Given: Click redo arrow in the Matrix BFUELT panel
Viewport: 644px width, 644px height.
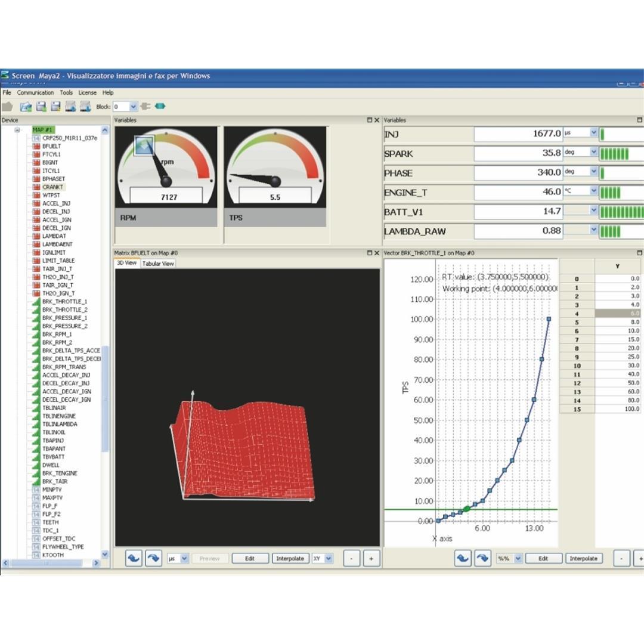Looking at the screenshot, I should tap(153, 559).
